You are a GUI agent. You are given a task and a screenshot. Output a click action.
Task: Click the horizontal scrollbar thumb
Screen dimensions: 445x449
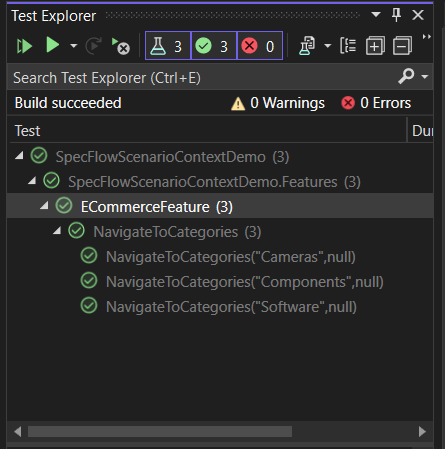[160, 431]
